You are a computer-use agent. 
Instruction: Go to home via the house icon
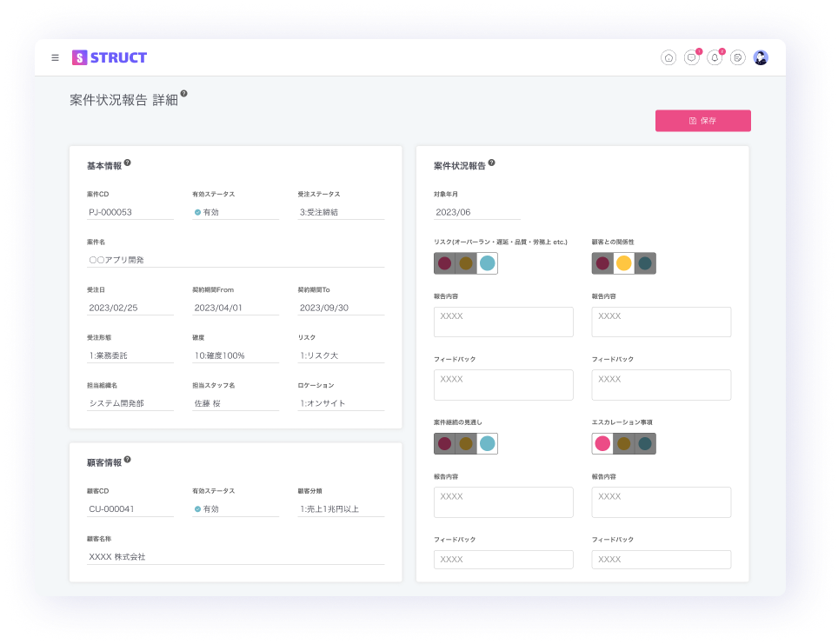click(x=668, y=58)
